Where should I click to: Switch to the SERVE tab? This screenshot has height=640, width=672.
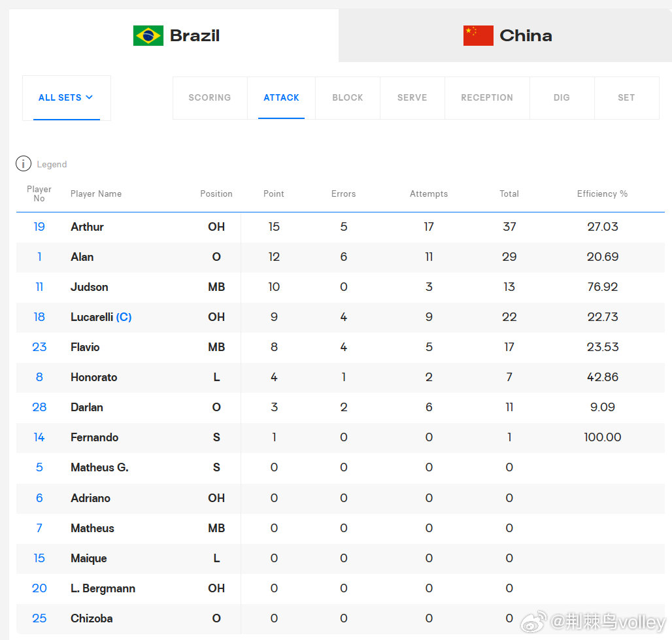(x=412, y=98)
